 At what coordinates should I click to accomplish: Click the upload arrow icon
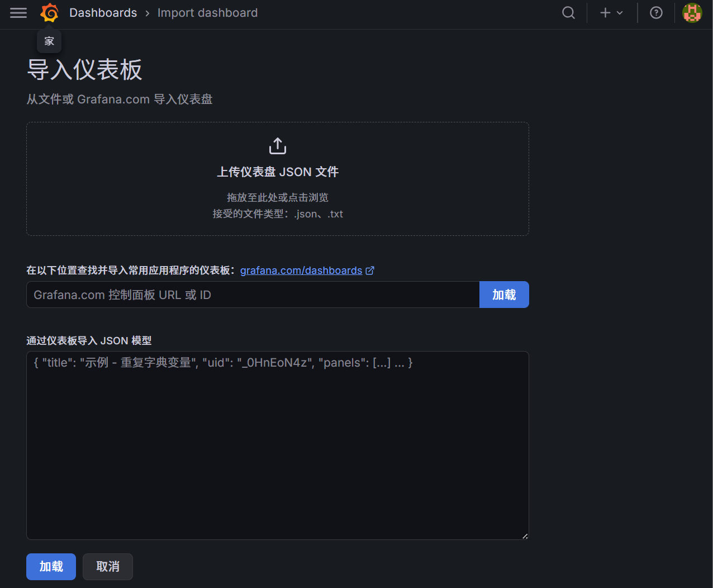(278, 146)
